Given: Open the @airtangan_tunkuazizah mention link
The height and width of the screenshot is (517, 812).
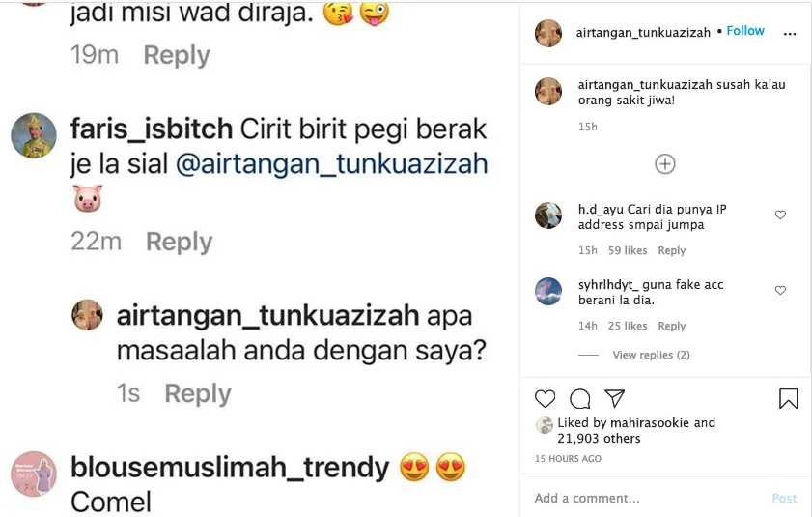Looking at the screenshot, I should [x=332, y=164].
